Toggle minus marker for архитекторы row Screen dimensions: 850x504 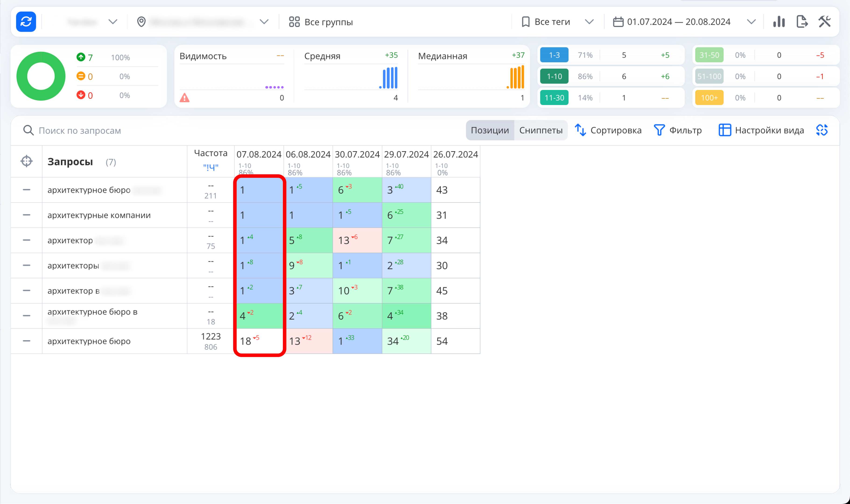[26, 265]
